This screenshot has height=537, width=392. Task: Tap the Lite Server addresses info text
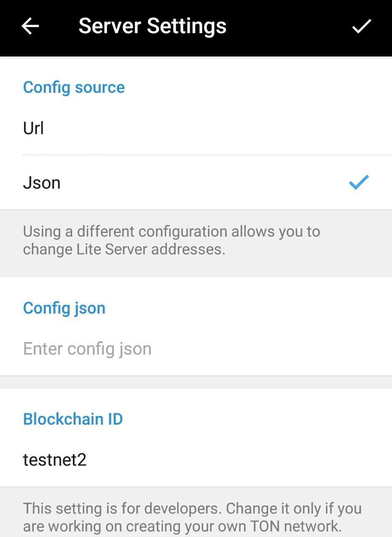pos(172,240)
